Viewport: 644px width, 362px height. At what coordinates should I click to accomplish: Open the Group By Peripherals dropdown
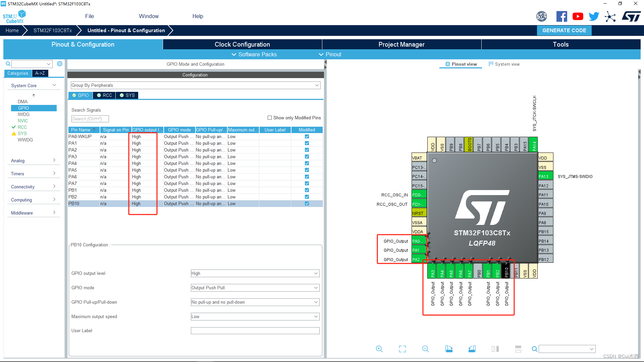[x=196, y=85]
